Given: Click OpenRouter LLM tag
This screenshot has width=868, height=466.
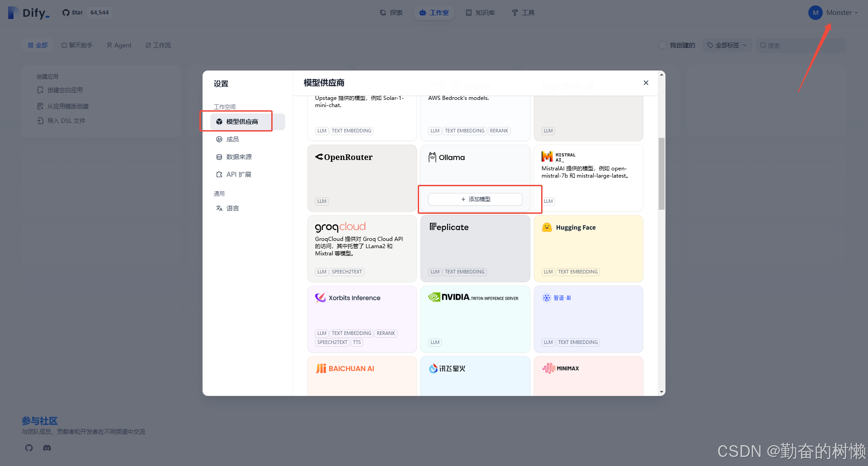Looking at the screenshot, I should [x=322, y=201].
